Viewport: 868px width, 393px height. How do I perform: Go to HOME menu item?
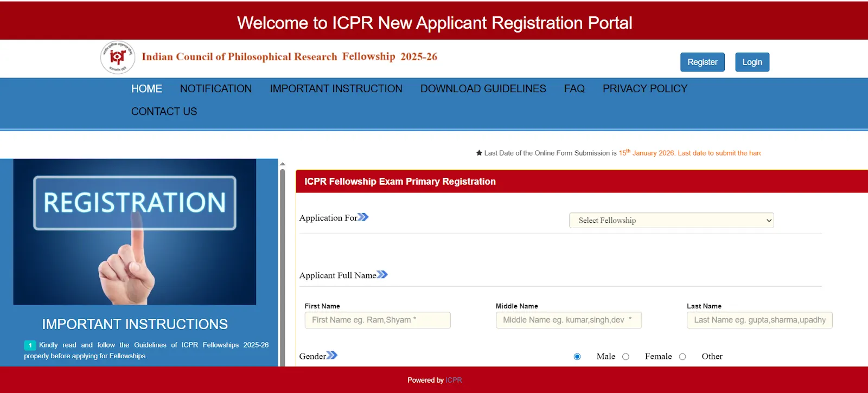pyautogui.click(x=146, y=88)
